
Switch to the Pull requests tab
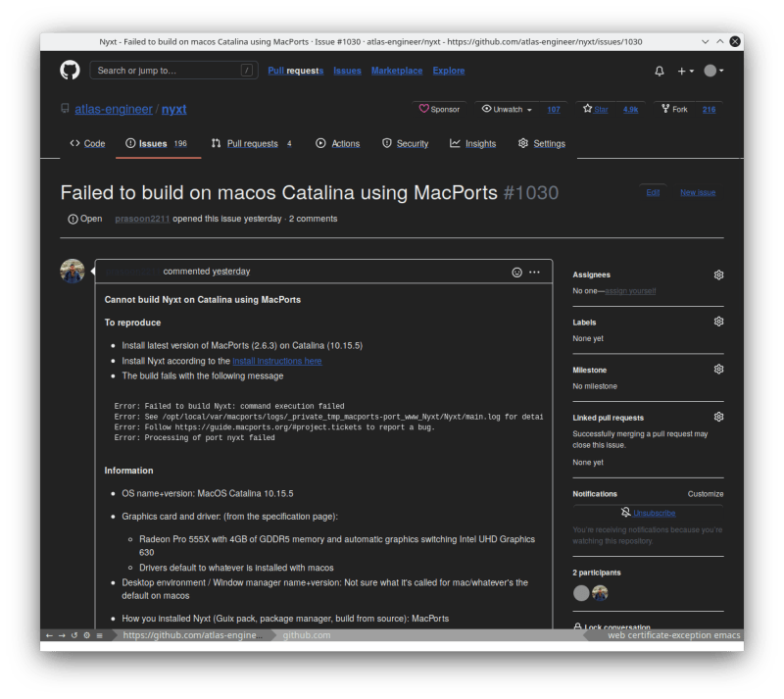[252, 143]
